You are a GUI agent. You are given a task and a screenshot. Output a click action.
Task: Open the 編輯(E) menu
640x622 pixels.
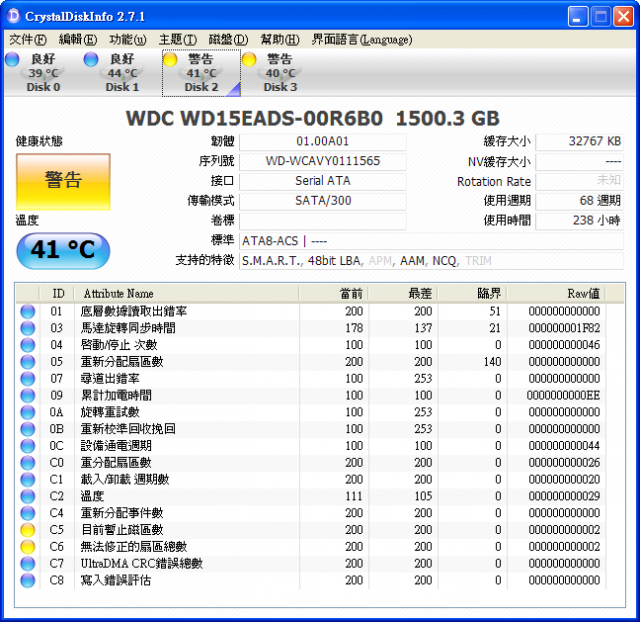pos(78,40)
